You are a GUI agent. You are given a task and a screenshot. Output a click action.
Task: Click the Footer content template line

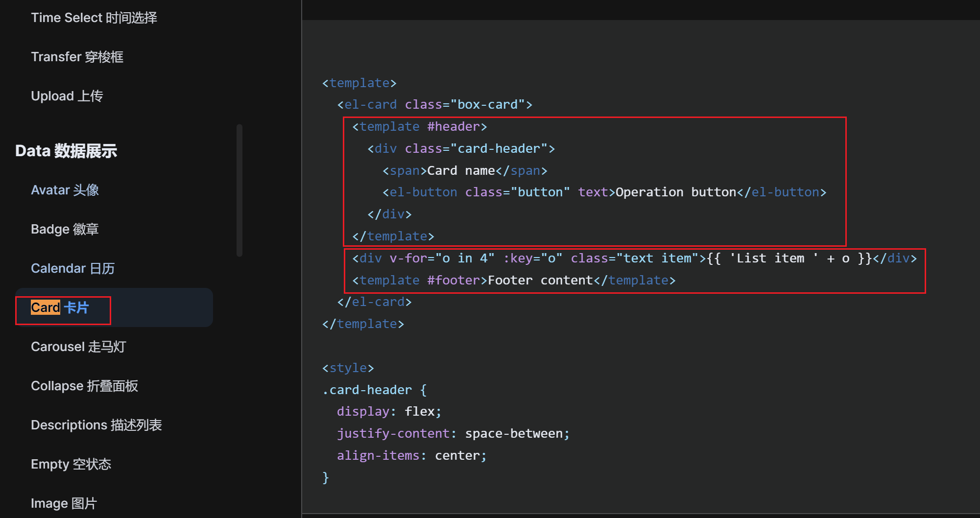[512, 280]
